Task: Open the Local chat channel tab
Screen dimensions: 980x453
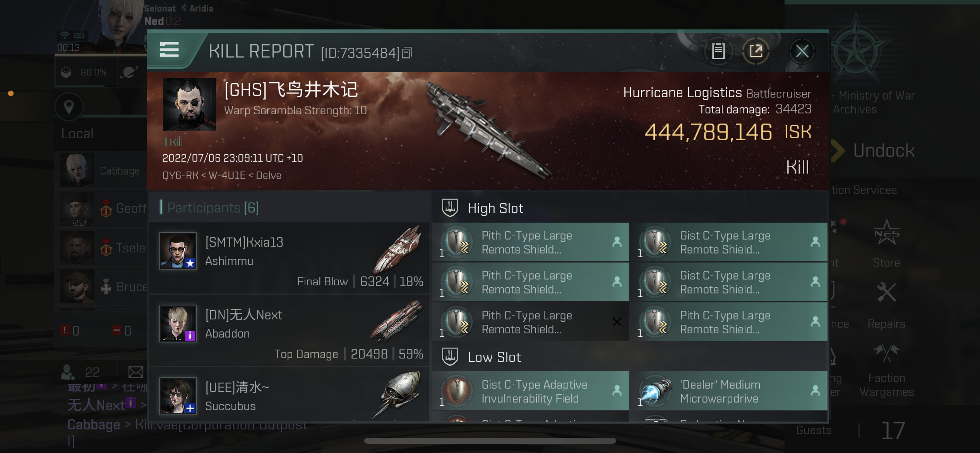Action: [77, 134]
